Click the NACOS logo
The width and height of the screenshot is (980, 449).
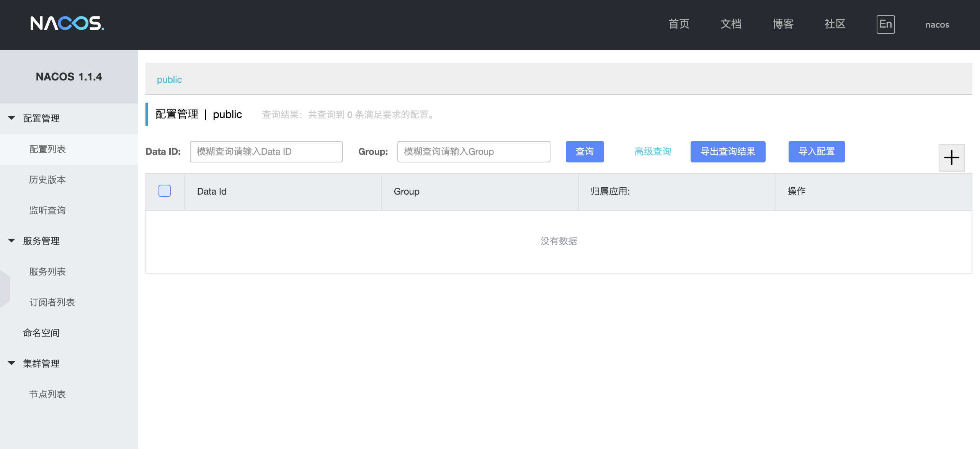67,23
